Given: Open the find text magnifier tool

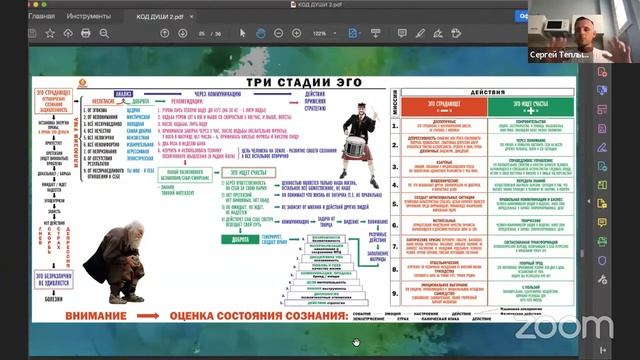Looking at the screenshot, I should [x=104, y=33].
